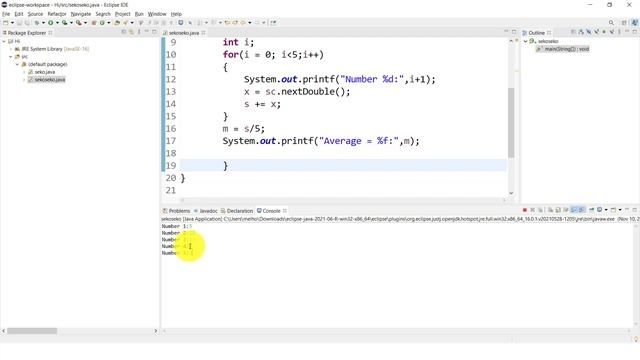Image resolution: width=640 pixels, height=360 pixels.
Task: Collapse the (default package) node
Action: pyautogui.click(x=18, y=64)
